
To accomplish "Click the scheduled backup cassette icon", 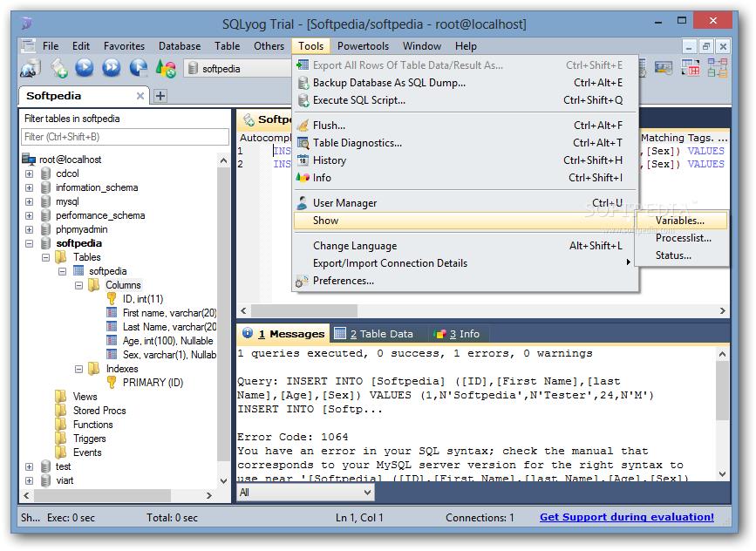I will [664, 67].
